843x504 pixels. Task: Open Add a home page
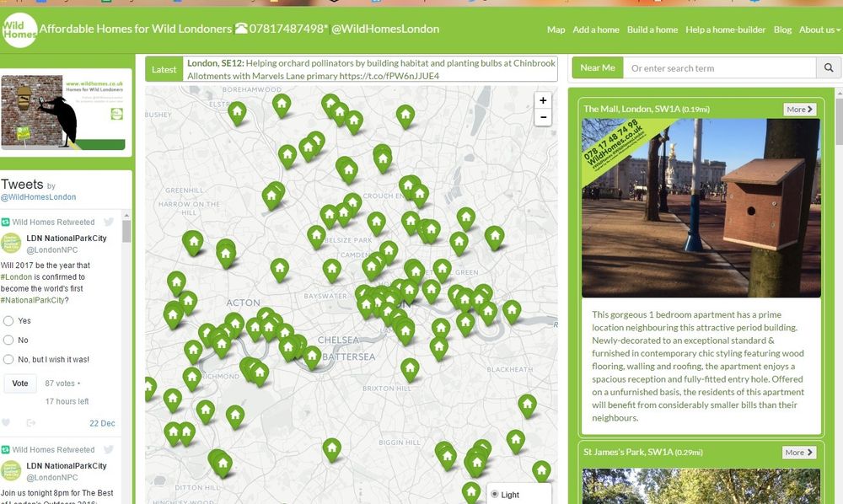[596, 29]
